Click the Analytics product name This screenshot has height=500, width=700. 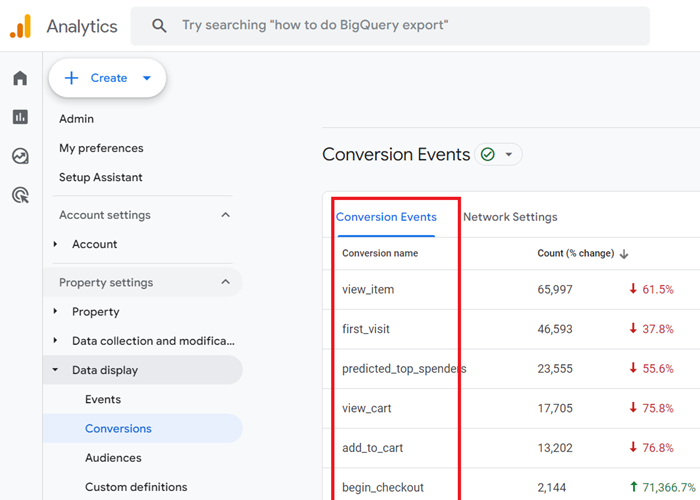[x=82, y=26]
